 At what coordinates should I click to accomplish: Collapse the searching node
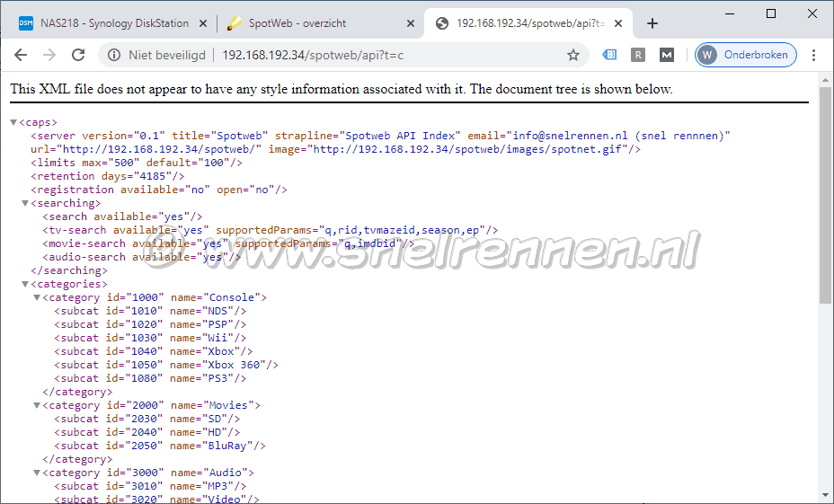[25, 203]
